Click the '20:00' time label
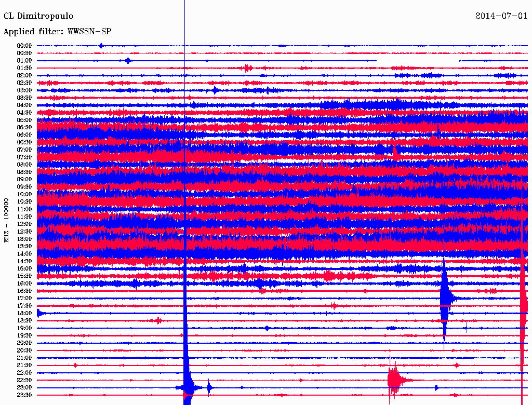This screenshot has width=532, height=405. [x=24, y=343]
